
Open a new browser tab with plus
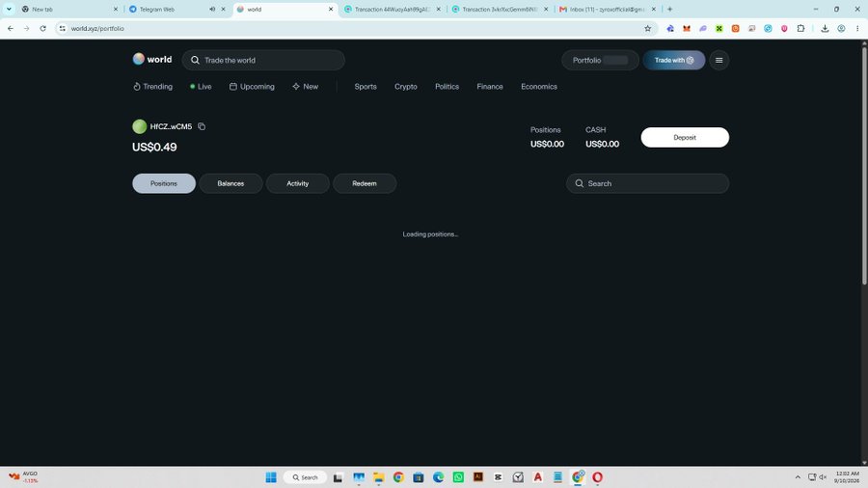(x=670, y=9)
